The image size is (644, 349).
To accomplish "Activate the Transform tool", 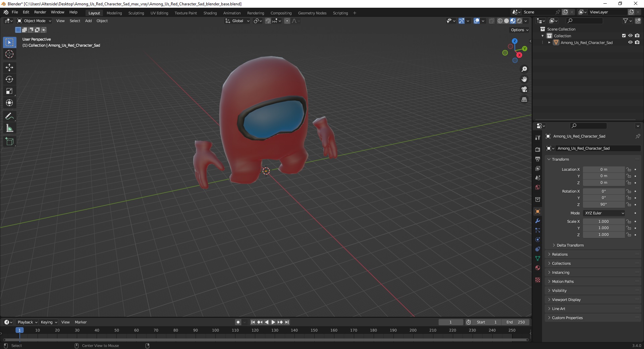I will 9,103.
